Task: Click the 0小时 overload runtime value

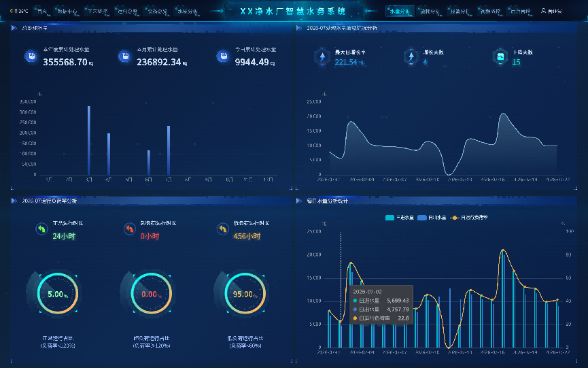Action: click(x=150, y=236)
